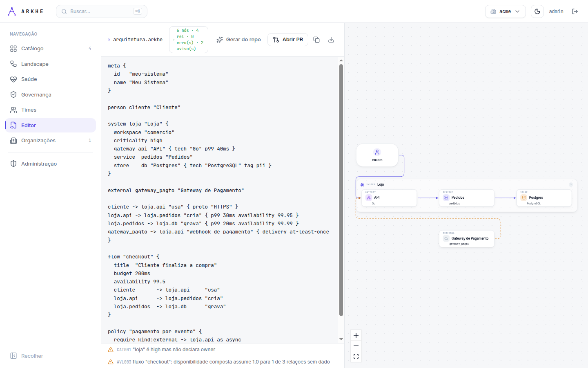Viewport: 588px width, 368px height.
Task: Focus the Buscar search field
Action: click(102, 11)
